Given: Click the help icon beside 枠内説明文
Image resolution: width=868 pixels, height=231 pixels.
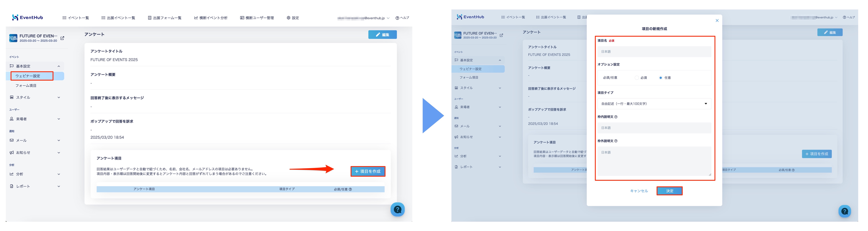Looking at the screenshot, I should (616, 117).
